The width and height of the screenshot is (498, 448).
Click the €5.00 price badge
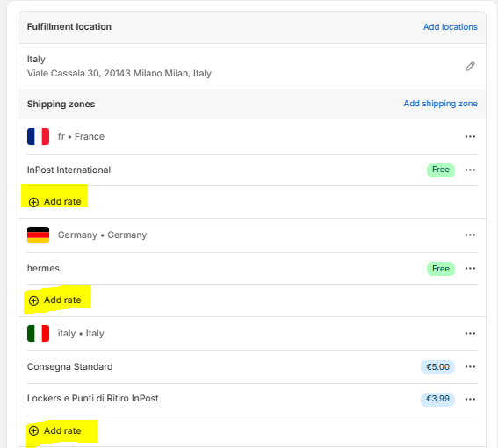437,367
